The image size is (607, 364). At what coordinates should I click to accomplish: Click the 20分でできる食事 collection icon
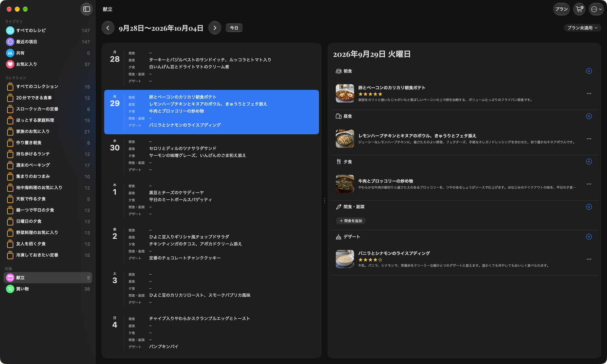10,98
